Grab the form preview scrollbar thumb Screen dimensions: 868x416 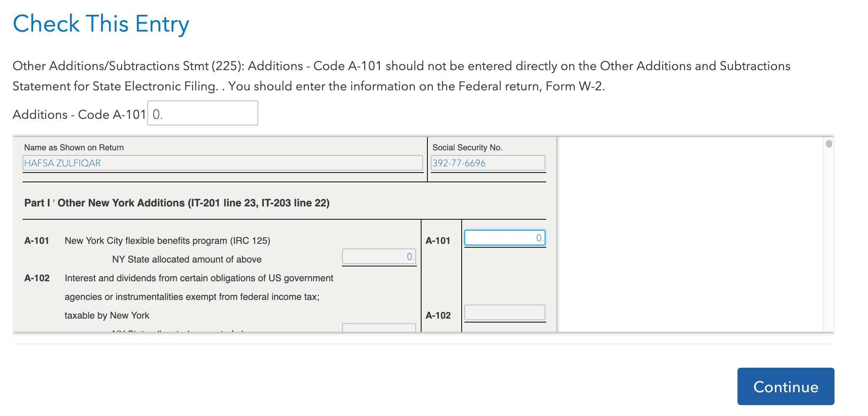[x=829, y=144]
